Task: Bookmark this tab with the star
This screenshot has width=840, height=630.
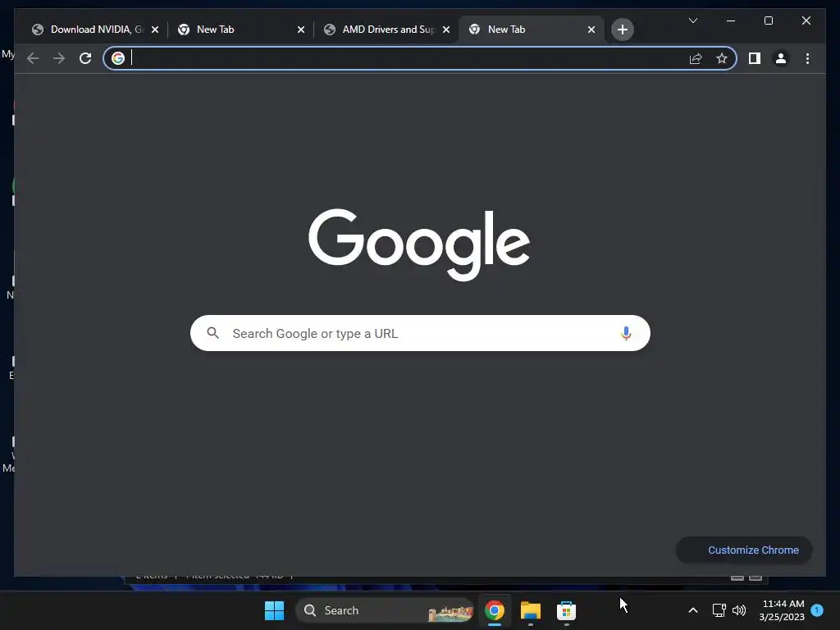Action: 722,58
